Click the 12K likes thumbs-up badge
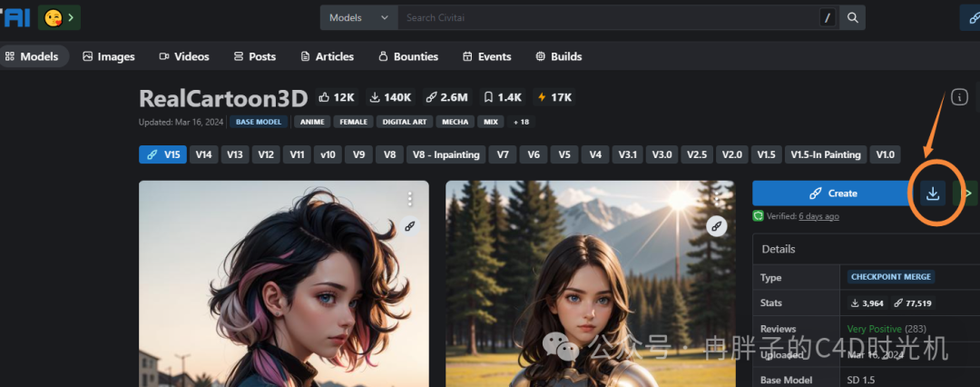 coord(337,97)
